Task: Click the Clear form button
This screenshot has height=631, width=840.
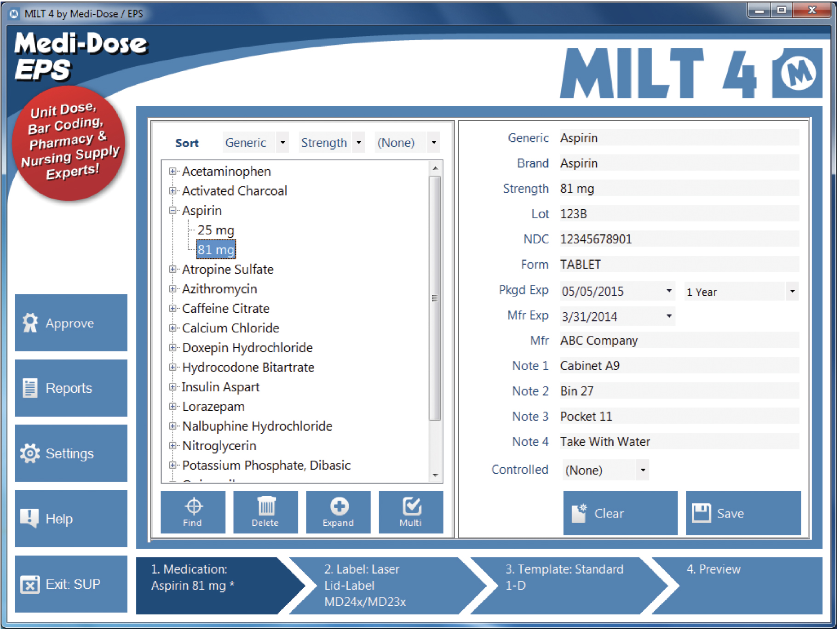Action: point(620,513)
